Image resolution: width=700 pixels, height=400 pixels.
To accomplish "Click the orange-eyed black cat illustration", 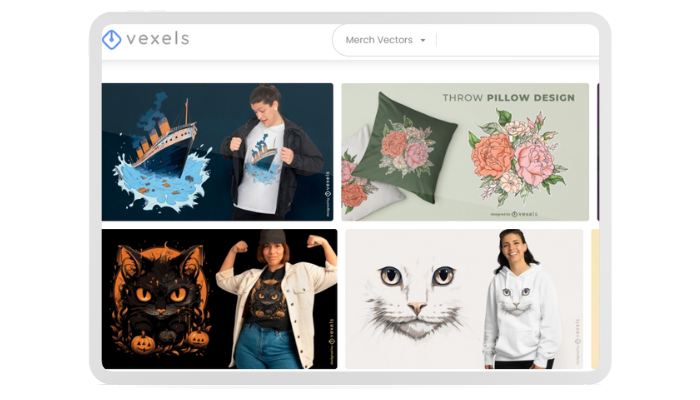I will pos(161,299).
